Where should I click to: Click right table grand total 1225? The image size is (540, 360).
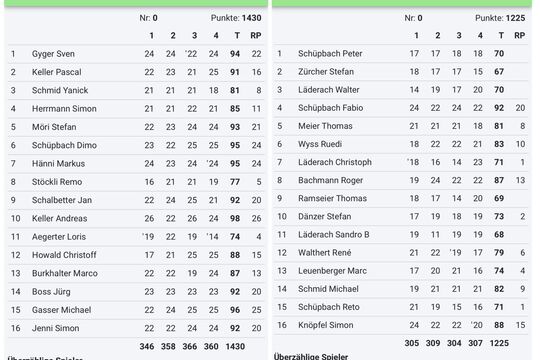coord(499,343)
